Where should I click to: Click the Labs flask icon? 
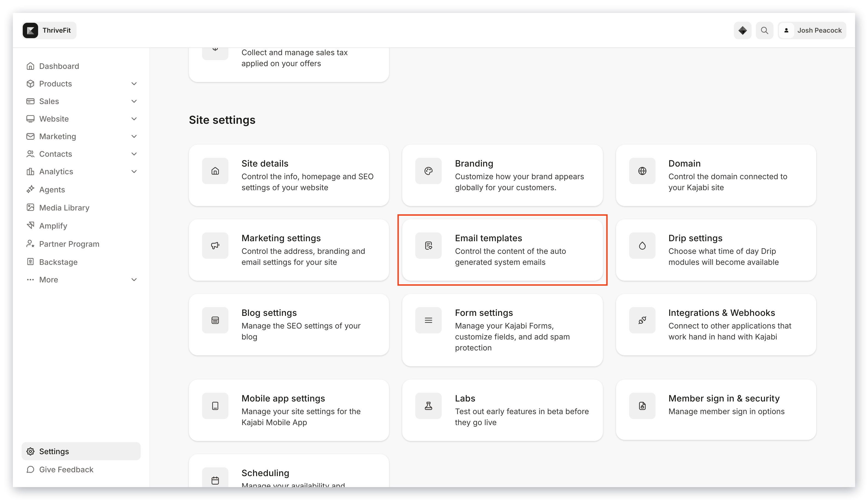(x=428, y=406)
